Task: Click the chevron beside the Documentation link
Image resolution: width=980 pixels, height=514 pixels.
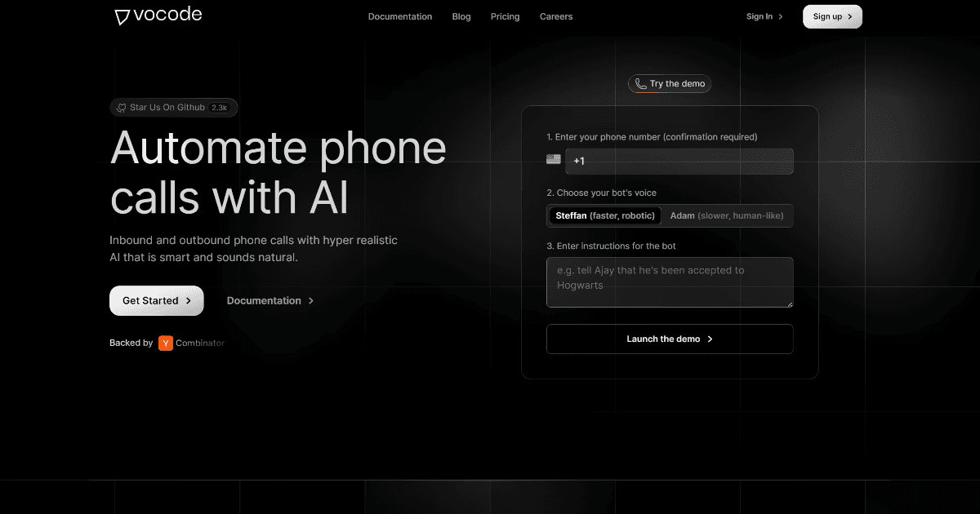Action: point(310,300)
